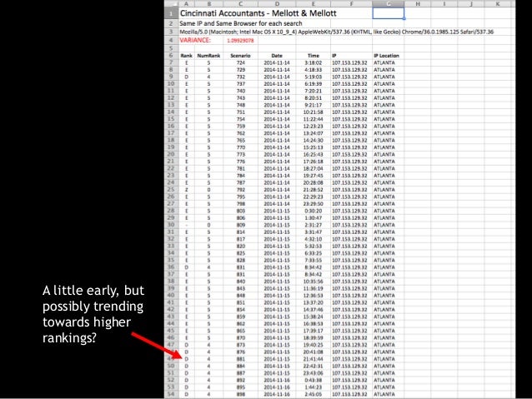Click 'Same IP and Same Browser for each search'
The image size is (532, 399).
(240, 23)
